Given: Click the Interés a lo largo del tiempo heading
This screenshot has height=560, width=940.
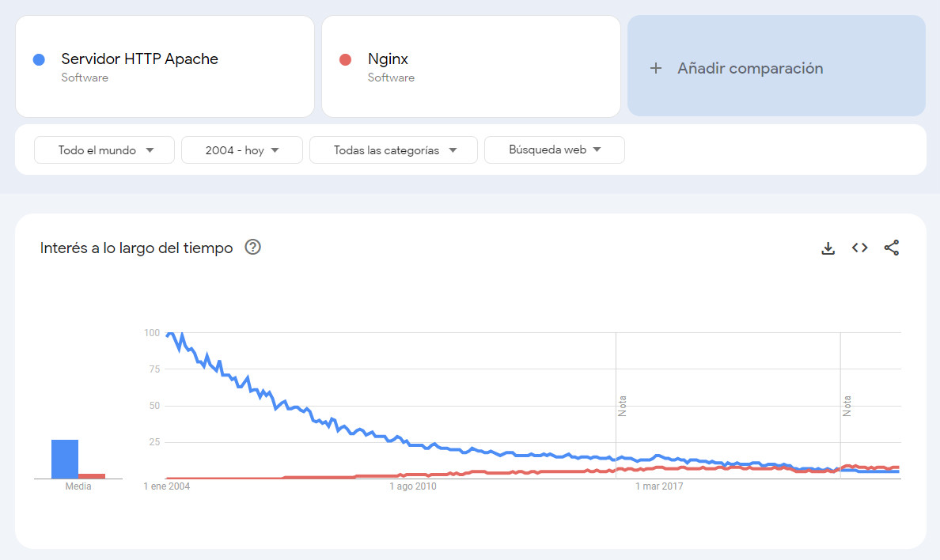Looking at the screenshot, I should coord(136,248).
